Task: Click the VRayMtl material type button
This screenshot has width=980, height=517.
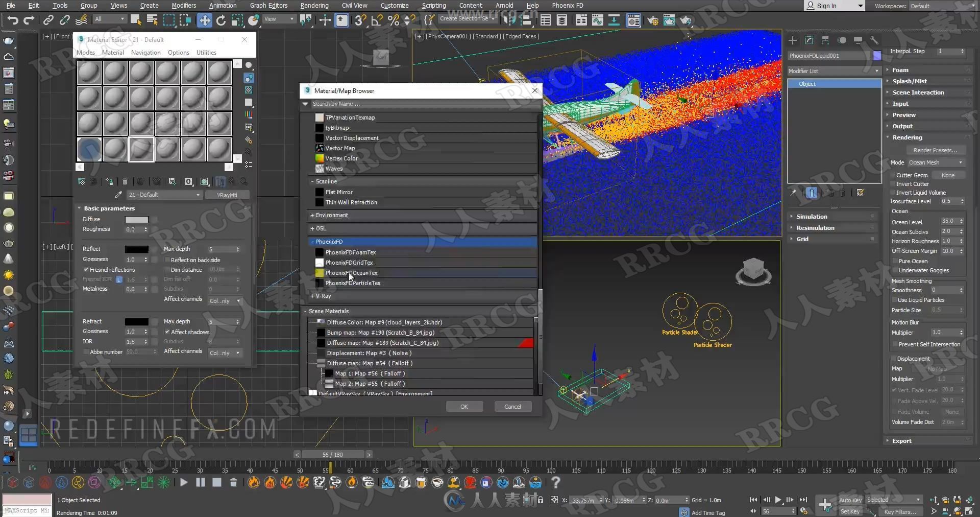Action: click(227, 195)
